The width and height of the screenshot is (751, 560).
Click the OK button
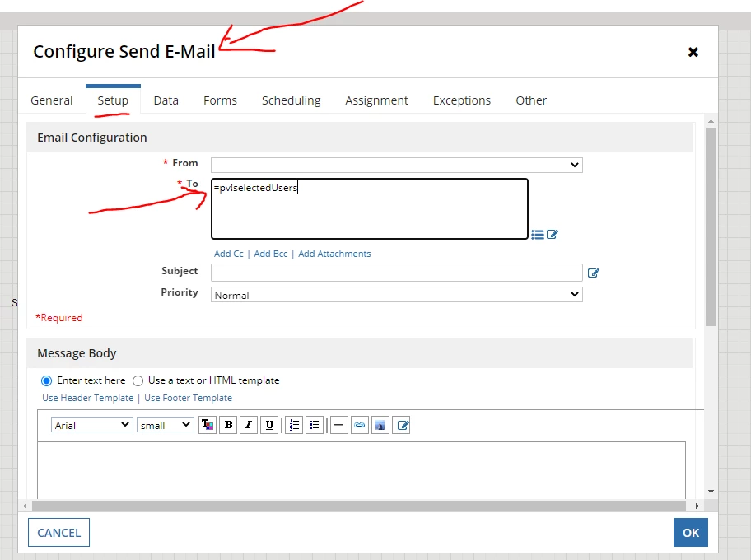pos(691,533)
